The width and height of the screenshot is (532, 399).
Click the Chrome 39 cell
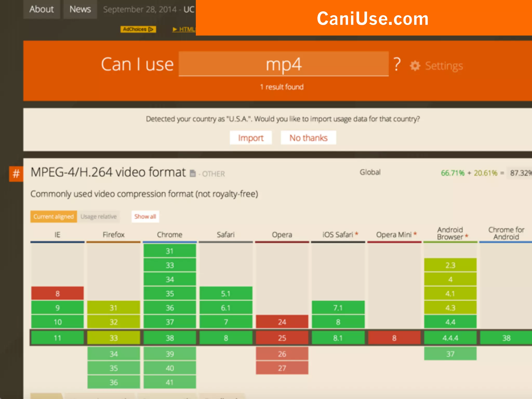tap(170, 354)
